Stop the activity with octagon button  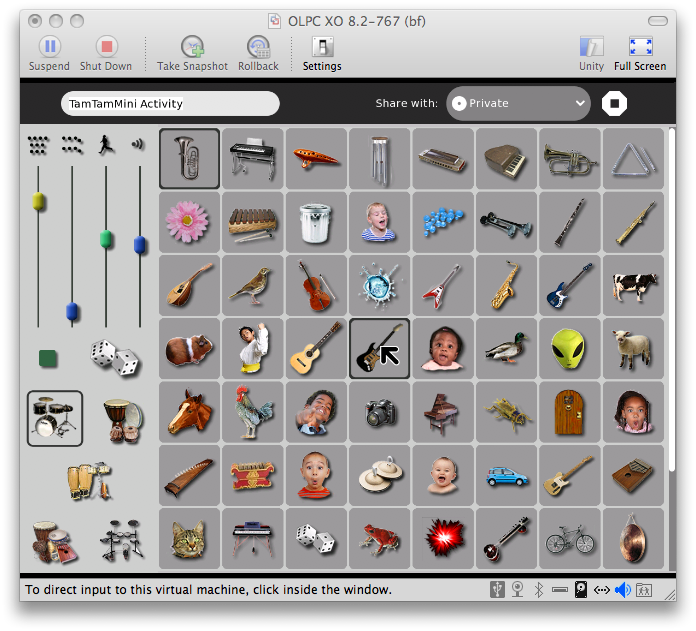pyautogui.click(x=614, y=103)
